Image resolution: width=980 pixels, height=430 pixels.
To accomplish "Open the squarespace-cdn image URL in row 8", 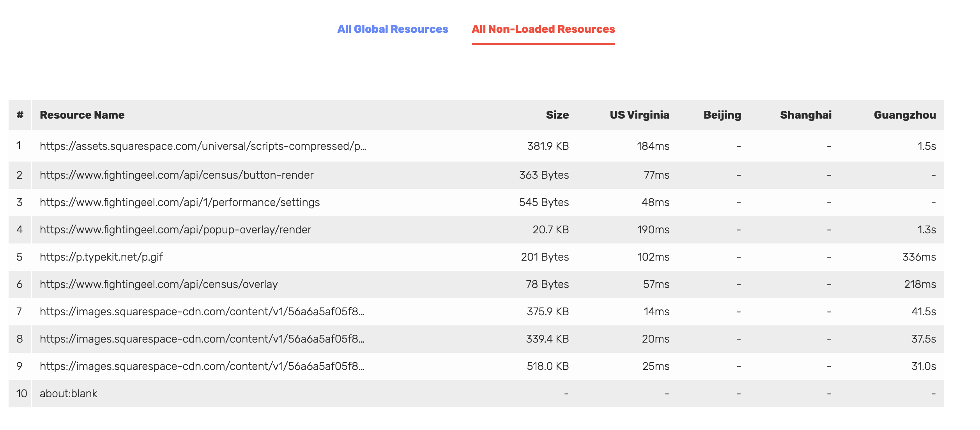I will pos(202,339).
